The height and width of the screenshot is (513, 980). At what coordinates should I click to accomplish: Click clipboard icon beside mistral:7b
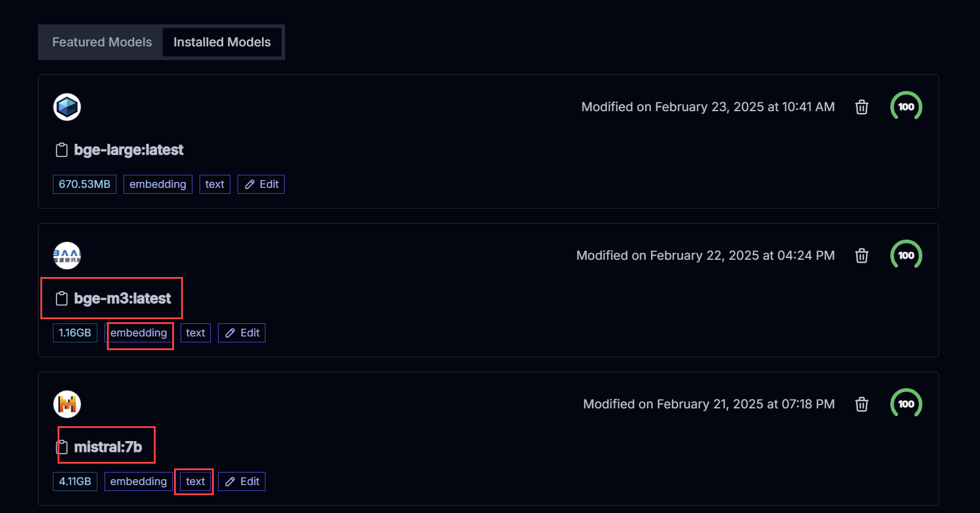coord(62,447)
